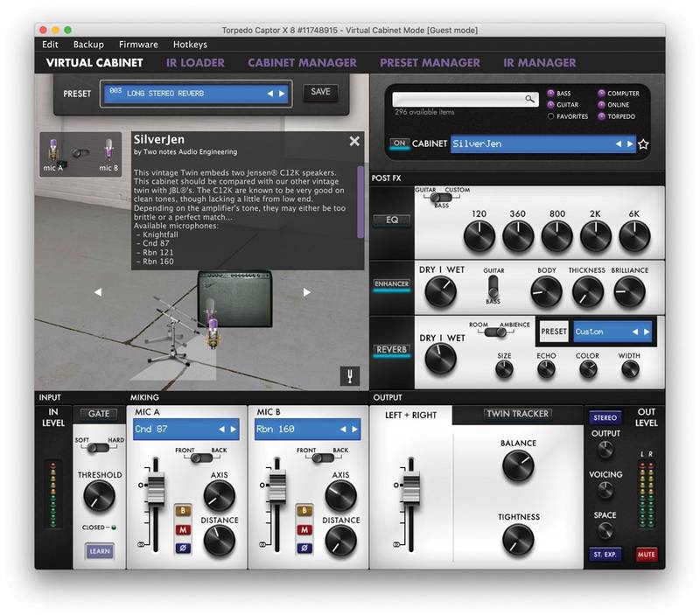
Task: Switch to the IR Loader tab
Action: point(195,63)
